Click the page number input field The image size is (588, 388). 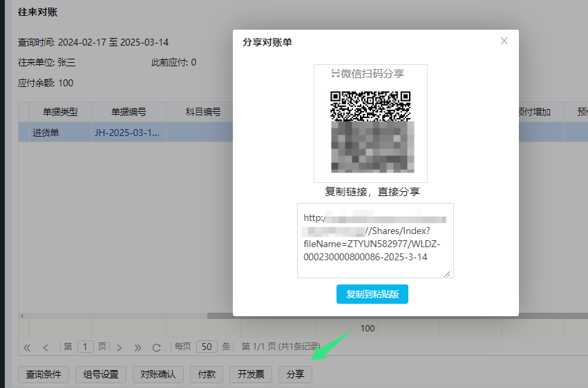point(86,347)
